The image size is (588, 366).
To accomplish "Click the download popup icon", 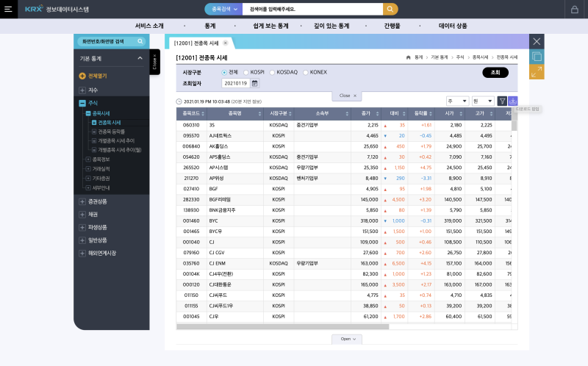I will tap(512, 101).
